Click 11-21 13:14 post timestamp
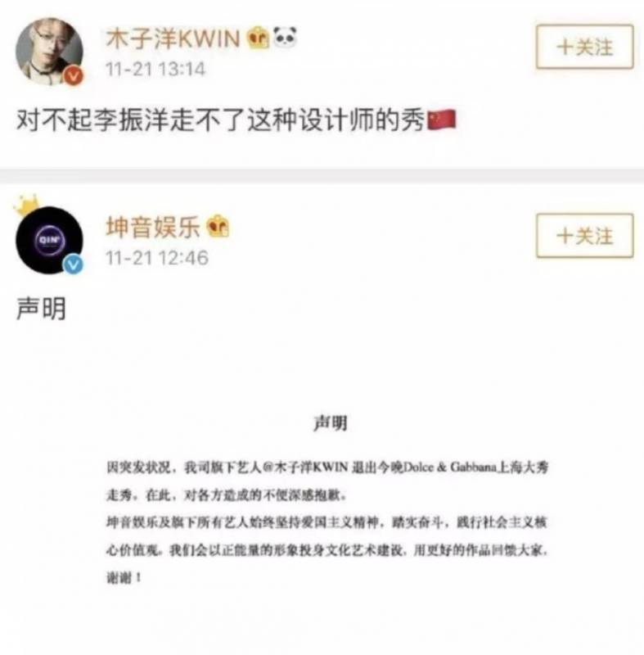Viewport: 644px width, 655px height. point(155,69)
